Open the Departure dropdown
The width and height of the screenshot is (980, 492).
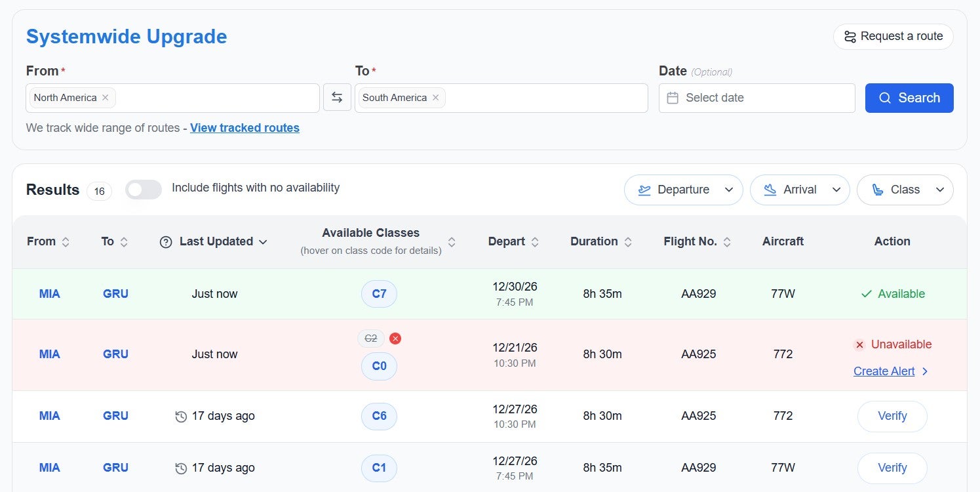click(728, 190)
